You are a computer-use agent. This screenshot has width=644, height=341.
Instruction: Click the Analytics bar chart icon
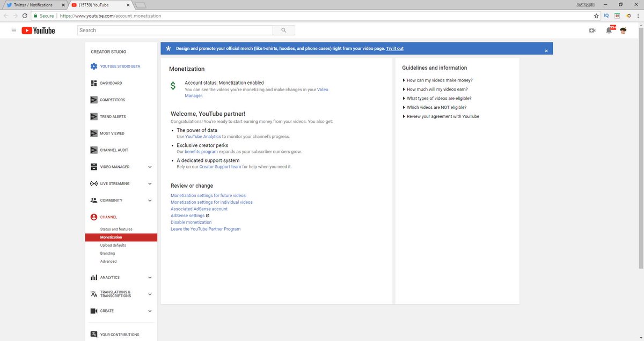pos(94,277)
